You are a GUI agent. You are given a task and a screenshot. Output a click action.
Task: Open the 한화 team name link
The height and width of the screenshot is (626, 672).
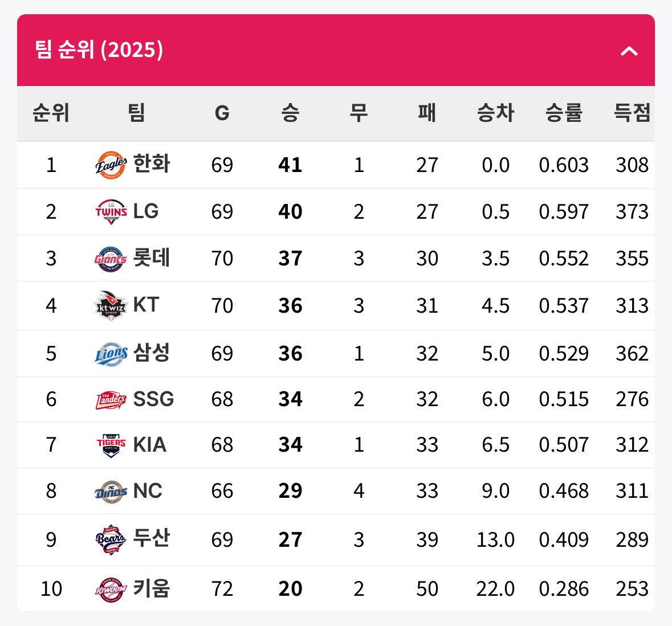point(152,164)
